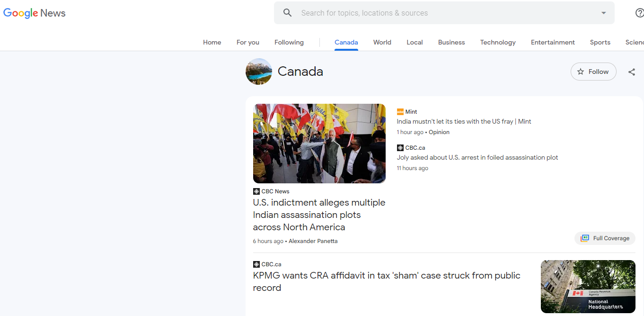
Task: Open the U.S. indictment assassination plots headline
Action: (319, 215)
